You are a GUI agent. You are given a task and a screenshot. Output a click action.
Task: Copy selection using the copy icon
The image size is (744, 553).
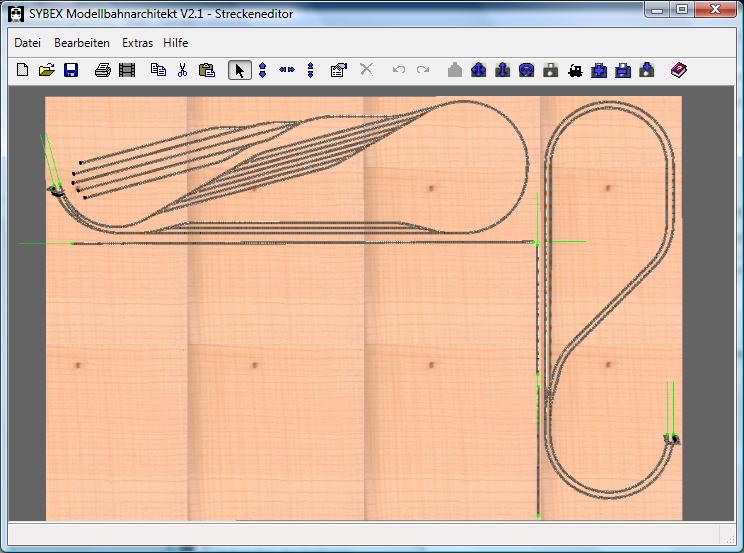pos(158,70)
